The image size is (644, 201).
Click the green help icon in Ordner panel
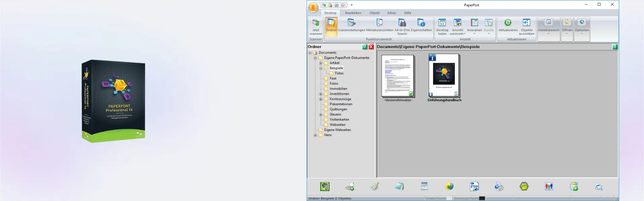tap(365, 47)
